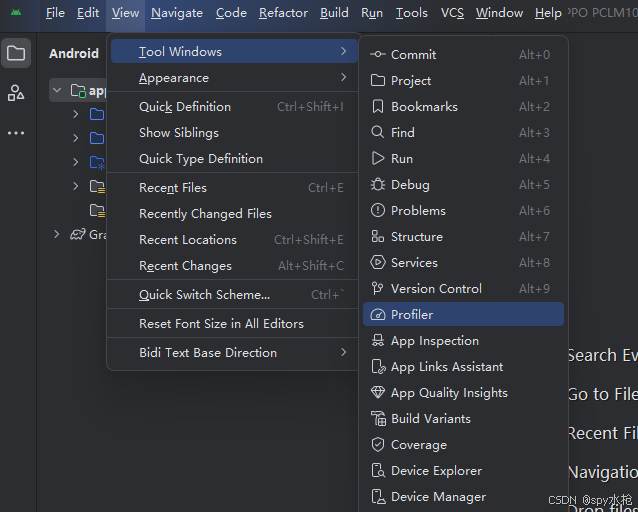638x512 pixels.
Task: Choose Recent Files menu entry
Action: pos(233,188)
